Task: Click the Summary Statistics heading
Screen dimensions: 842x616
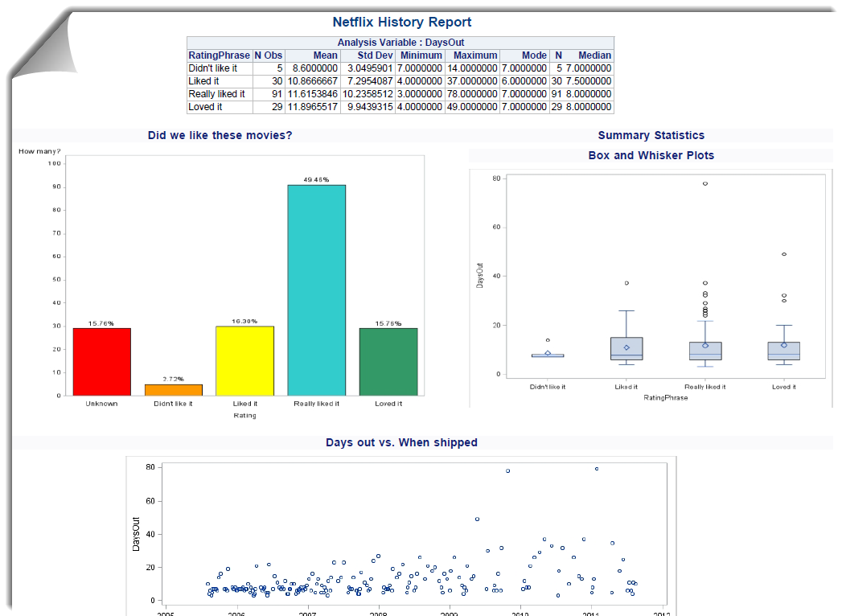Action: click(x=651, y=135)
